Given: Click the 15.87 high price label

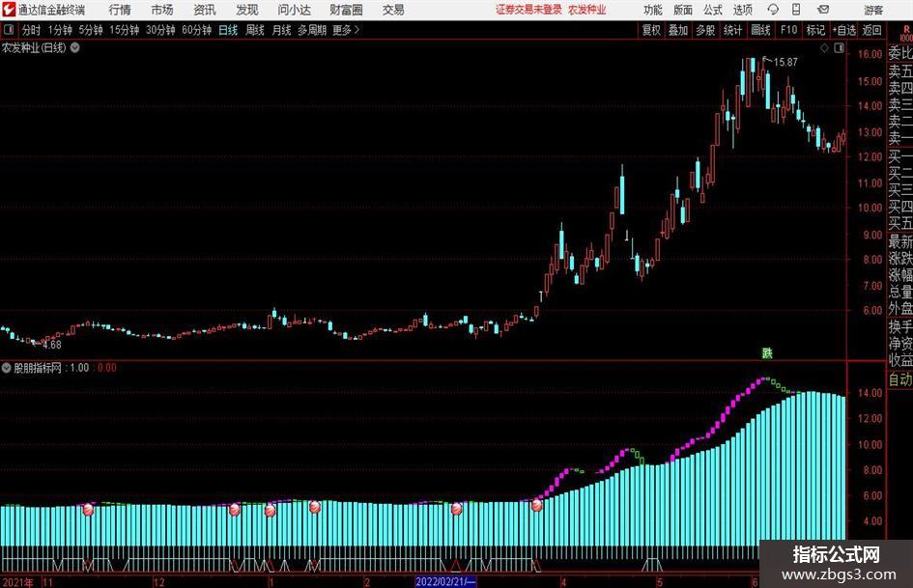Looking at the screenshot, I should click(785, 62).
